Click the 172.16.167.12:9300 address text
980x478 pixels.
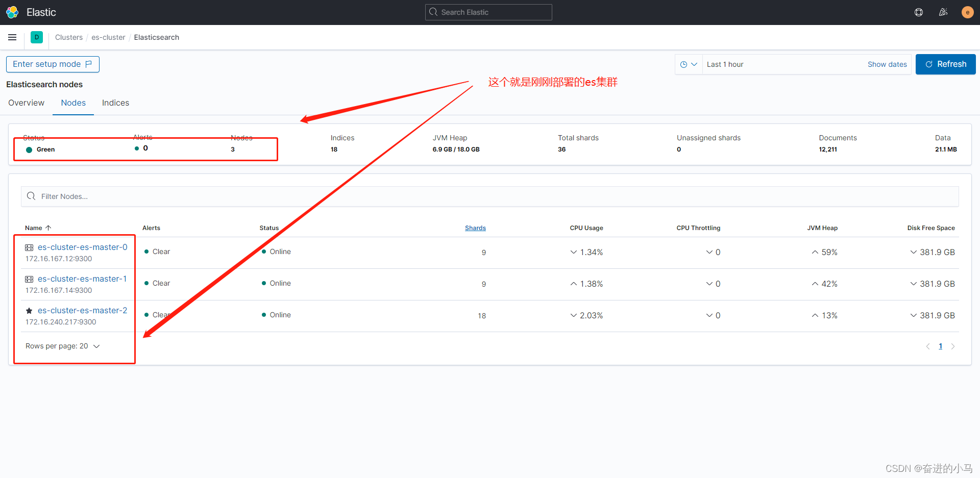coord(59,259)
